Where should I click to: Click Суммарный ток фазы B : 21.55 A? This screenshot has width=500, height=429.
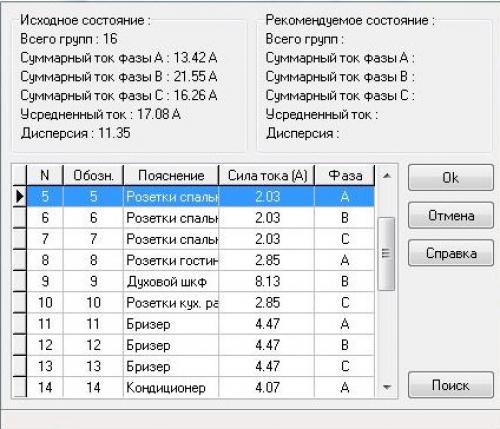click(x=119, y=77)
